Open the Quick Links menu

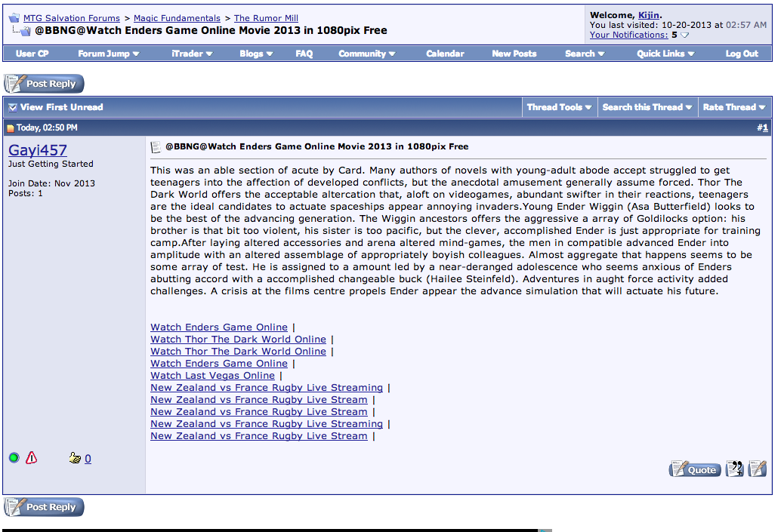665,54
